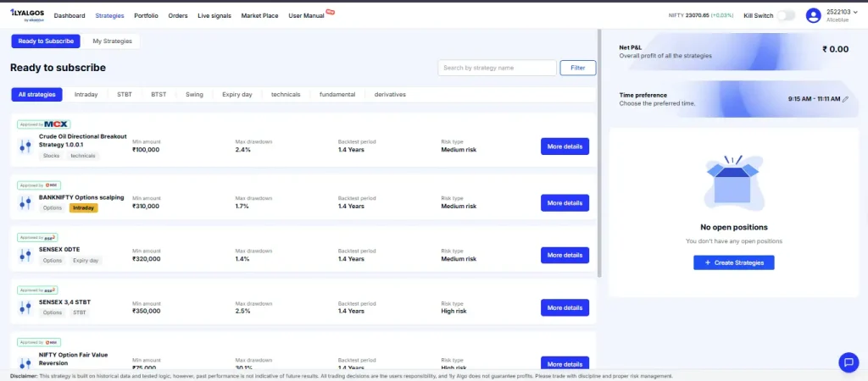Click Approved by NSE badge above NIFTY Option
Screen dimensions: 868x381
pyautogui.click(x=39, y=342)
